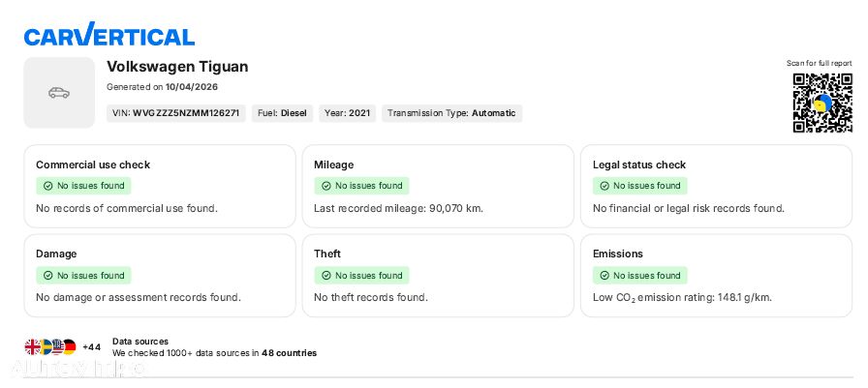
Task: Click the check icon in Mileage badge
Action: 326,186
